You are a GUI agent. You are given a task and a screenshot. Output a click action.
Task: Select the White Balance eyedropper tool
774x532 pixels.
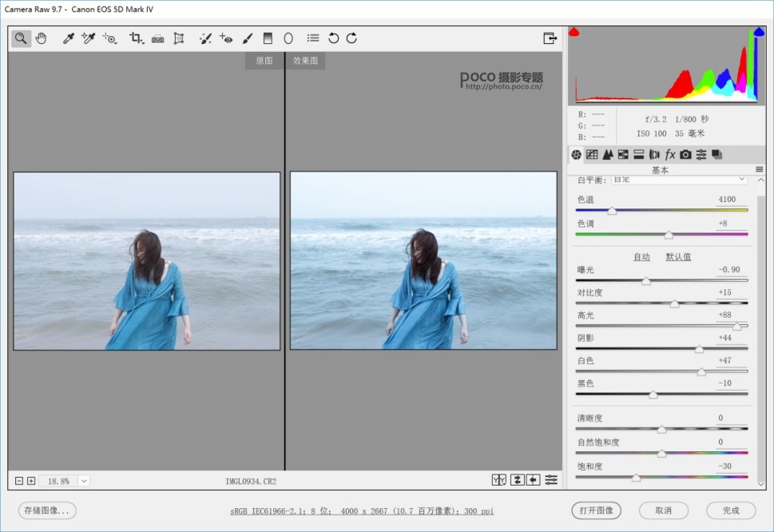click(x=69, y=38)
